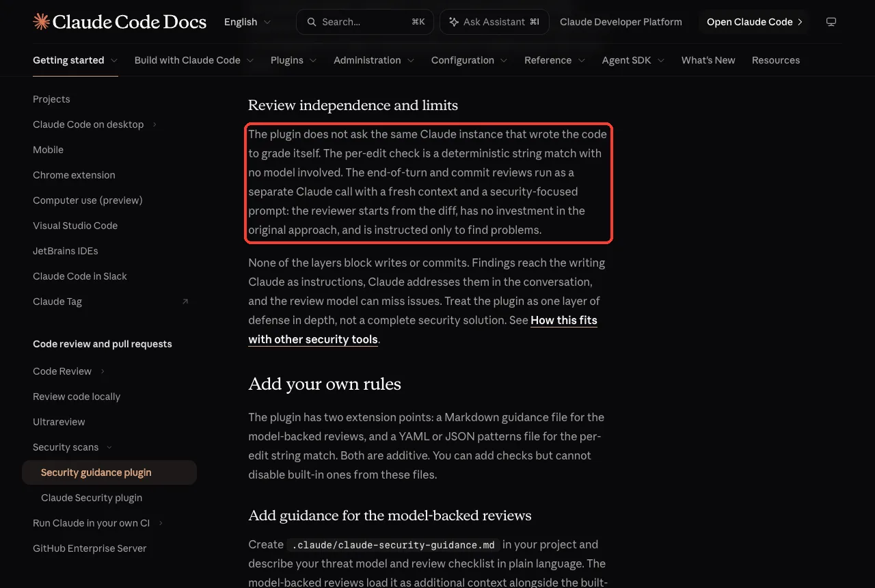Open the JetBrains IDEs page

tap(66, 251)
